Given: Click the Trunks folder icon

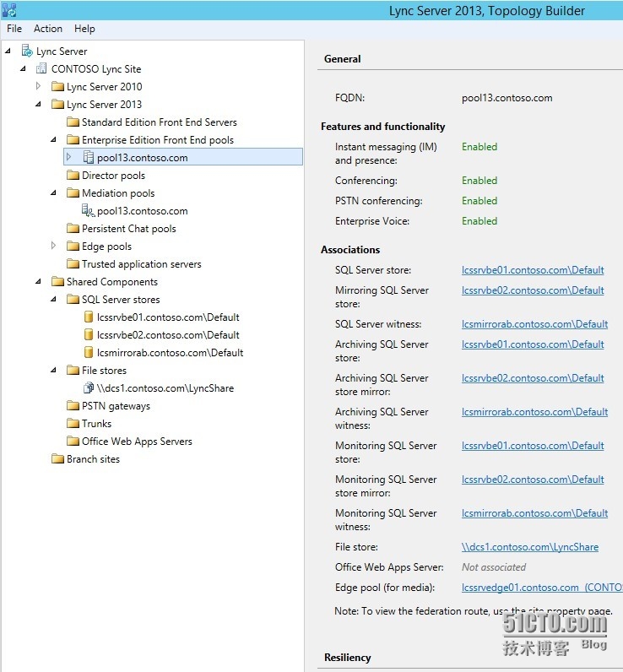Looking at the screenshot, I should pyautogui.click(x=73, y=424).
